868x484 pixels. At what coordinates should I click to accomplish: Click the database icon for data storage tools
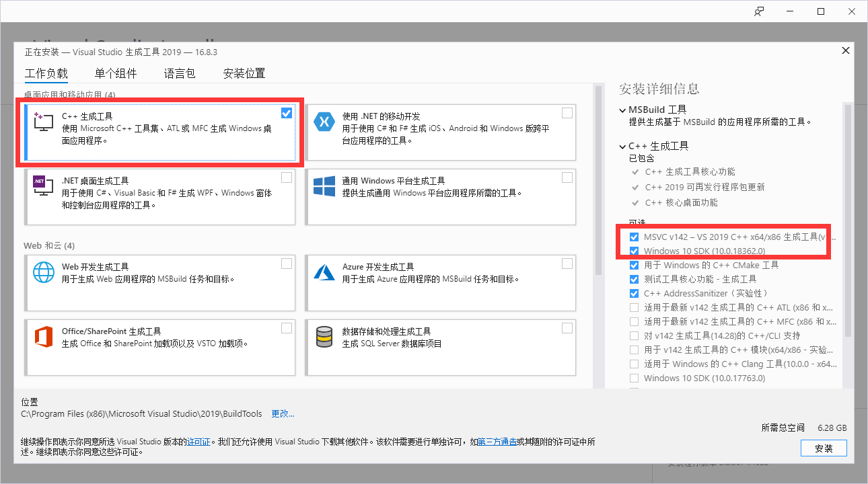324,337
